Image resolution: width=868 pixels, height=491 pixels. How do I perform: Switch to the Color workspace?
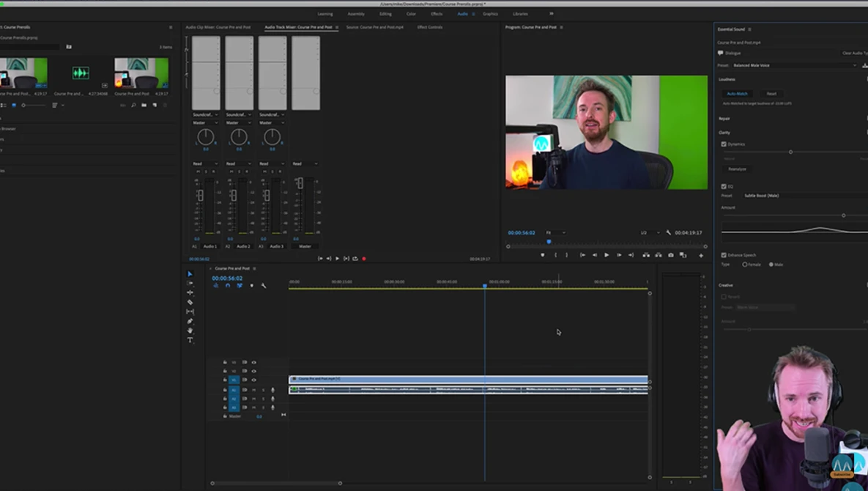(x=411, y=14)
